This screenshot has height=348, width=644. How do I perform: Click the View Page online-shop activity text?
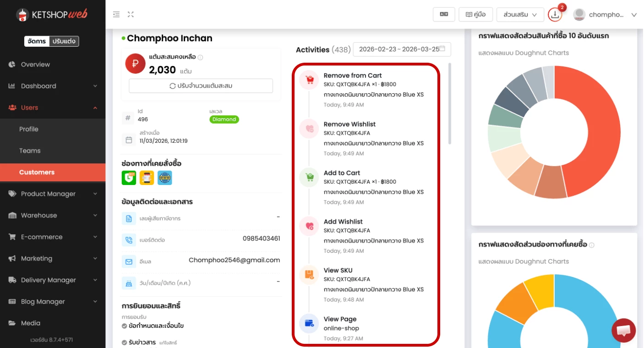coord(341,328)
